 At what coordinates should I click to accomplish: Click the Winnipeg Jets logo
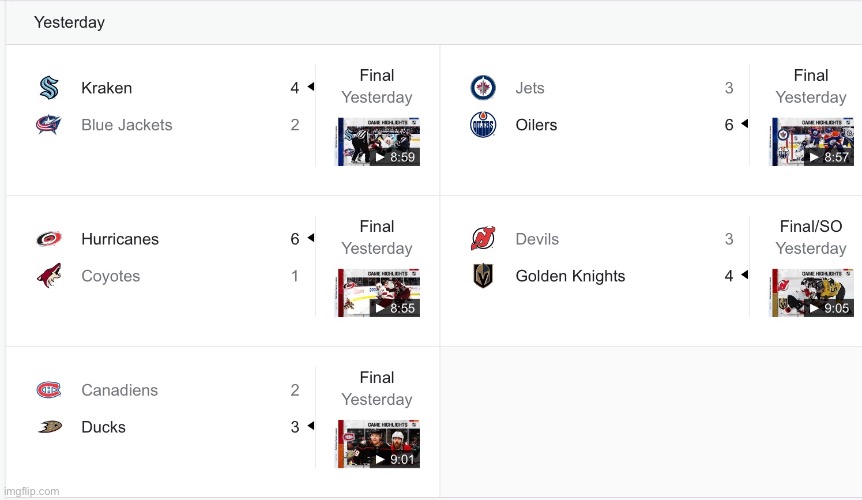point(483,88)
